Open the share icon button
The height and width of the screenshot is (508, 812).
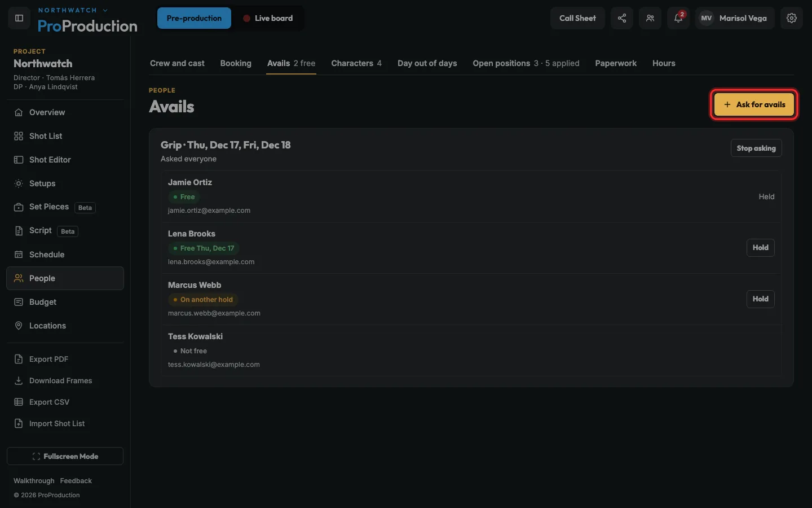622,18
